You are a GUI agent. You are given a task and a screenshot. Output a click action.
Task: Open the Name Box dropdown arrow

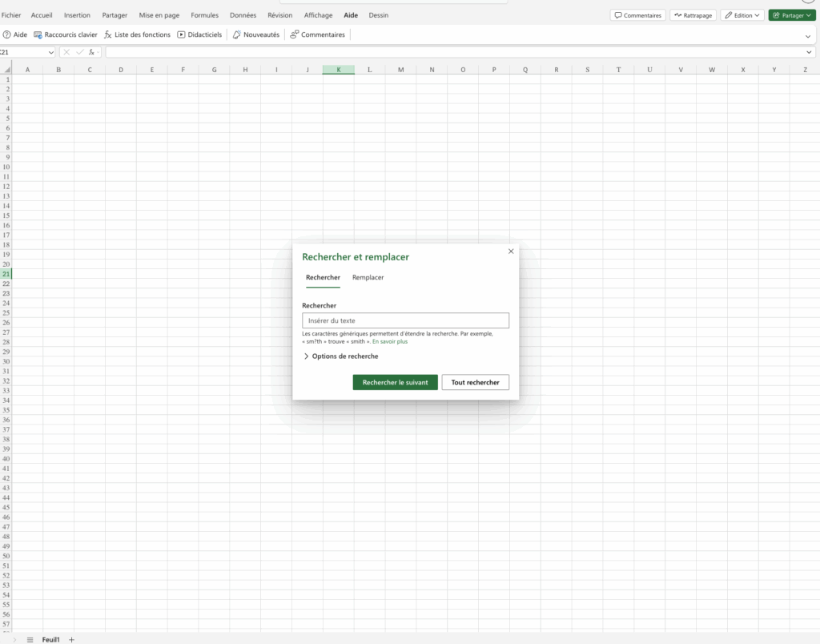[x=50, y=52]
